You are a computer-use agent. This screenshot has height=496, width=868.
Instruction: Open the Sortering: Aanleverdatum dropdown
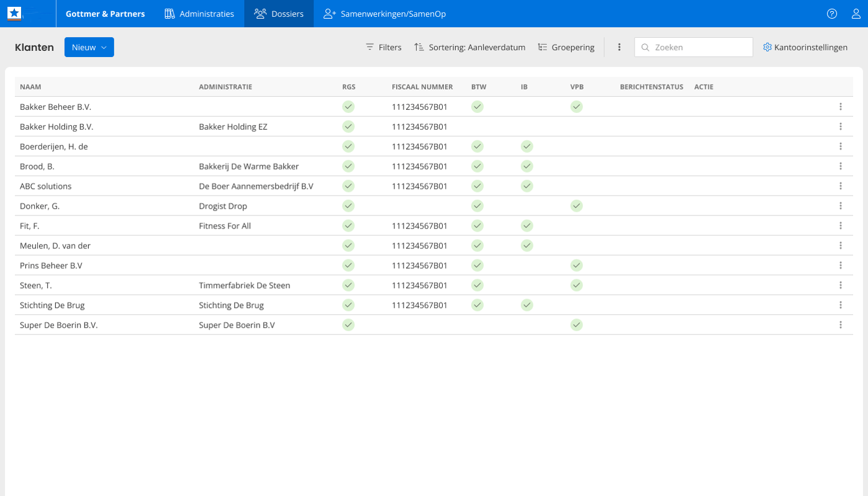[469, 47]
